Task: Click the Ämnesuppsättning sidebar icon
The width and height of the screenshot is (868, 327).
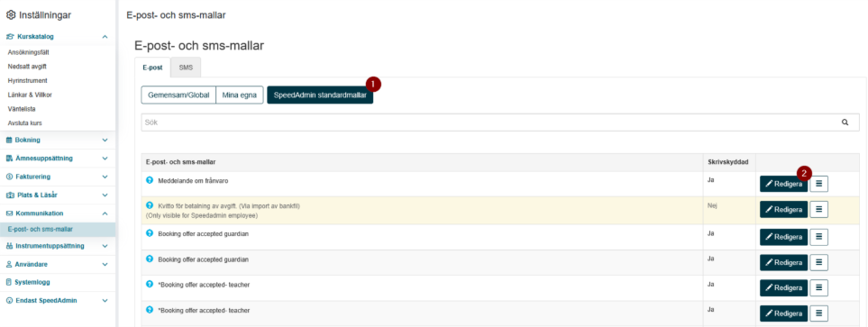Action: (x=9, y=159)
